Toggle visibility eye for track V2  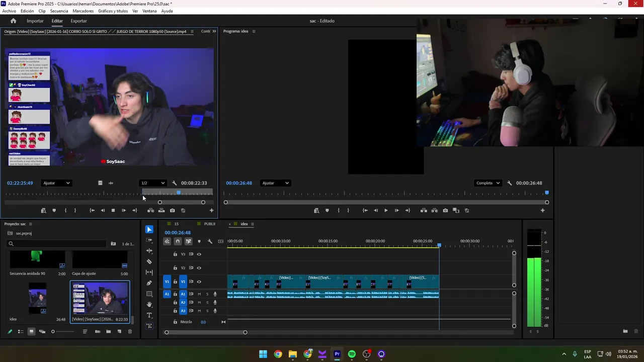(199, 268)
